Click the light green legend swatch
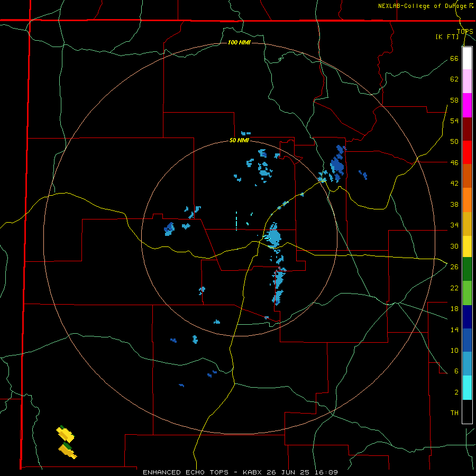This screenshot has height=476, width=476. 467,293
